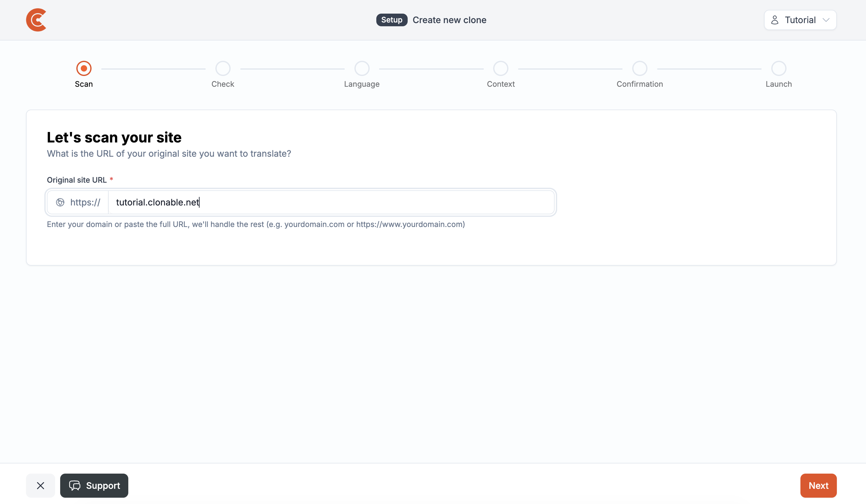Screen dimensions: 866x504
Task: Click the Language step label
Action: (362, 84)
